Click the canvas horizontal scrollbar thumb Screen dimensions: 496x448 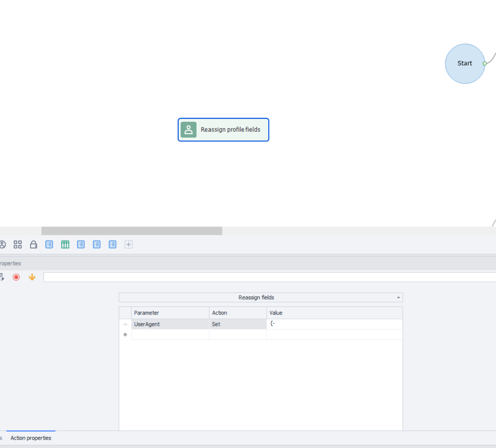coord(132,231)
